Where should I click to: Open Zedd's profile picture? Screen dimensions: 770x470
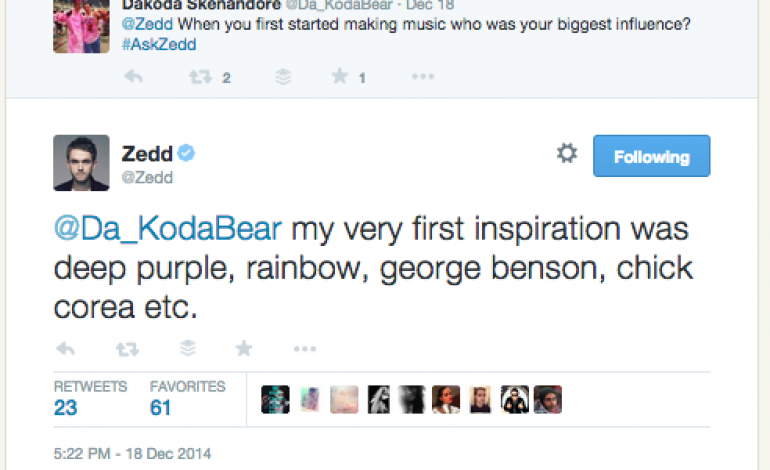pos(81,162)
